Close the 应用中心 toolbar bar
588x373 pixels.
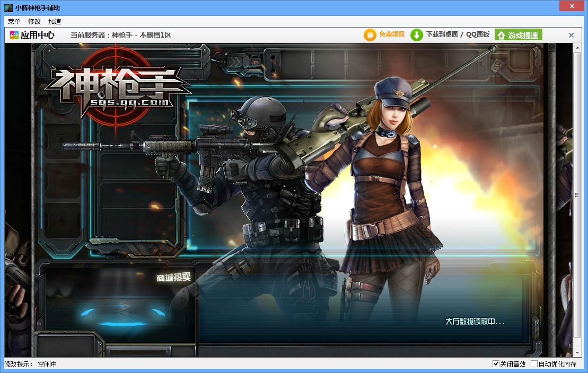[x=571, y=35]
